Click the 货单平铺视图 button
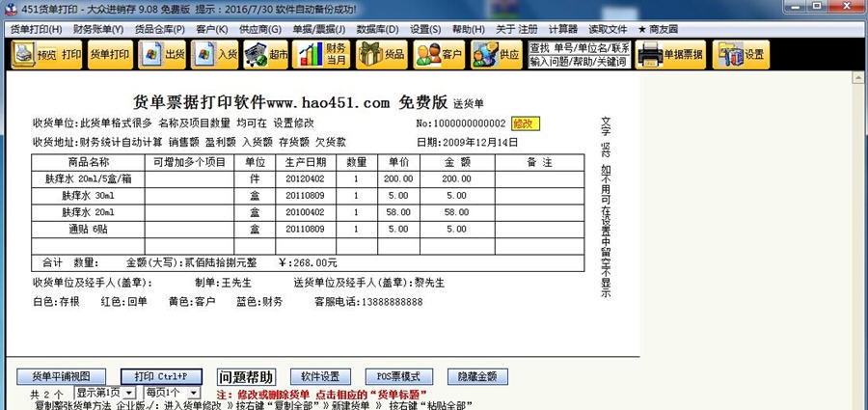868x410 pixels. coord(61,377)
